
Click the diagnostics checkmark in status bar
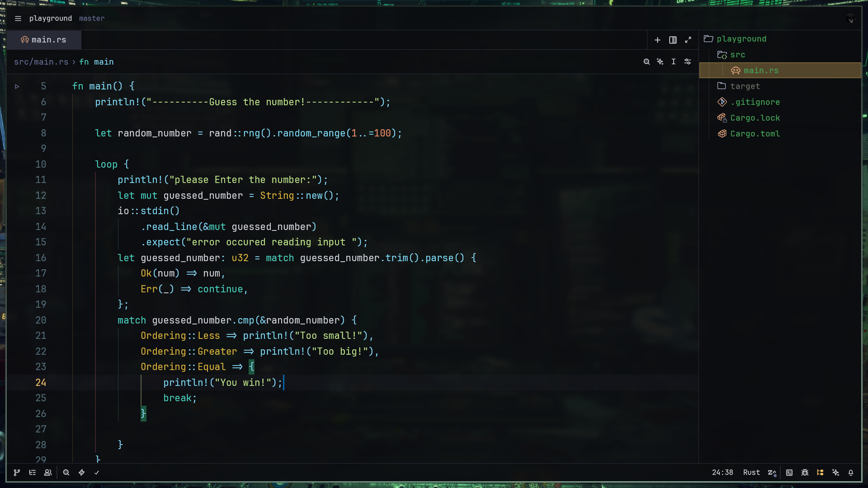(x=97, y=473)
